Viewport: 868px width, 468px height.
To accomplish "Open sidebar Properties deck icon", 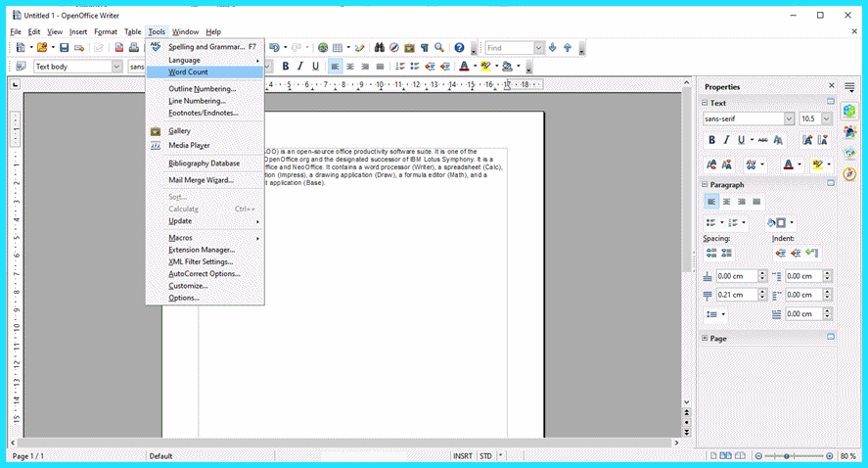I will 849,111.
